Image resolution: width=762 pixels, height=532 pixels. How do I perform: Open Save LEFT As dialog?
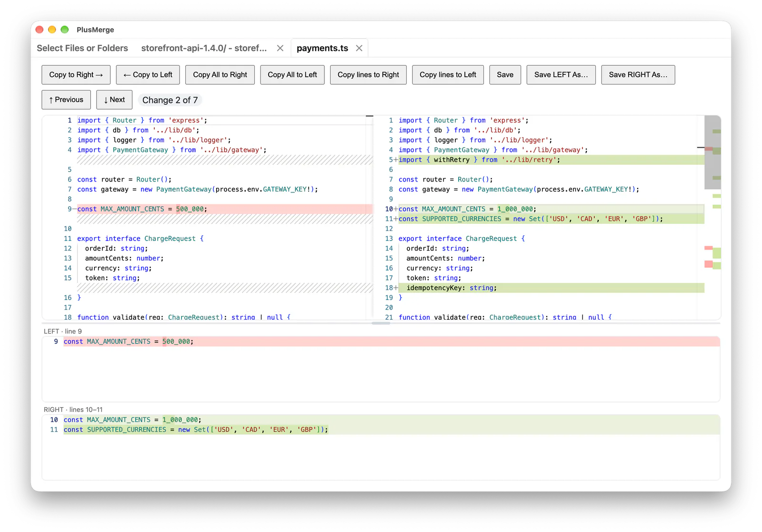click(x=561, y=75)
